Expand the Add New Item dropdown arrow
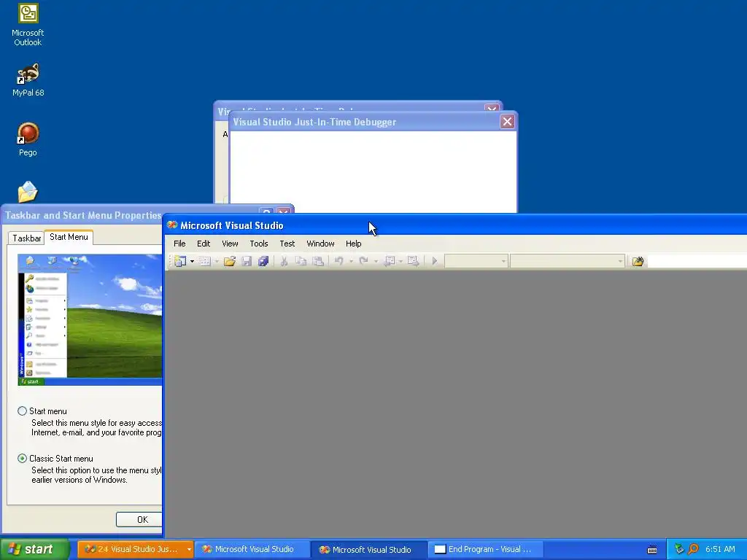This screenshot has width=747, height=560. pyautogui.click(x=217, y=261)
